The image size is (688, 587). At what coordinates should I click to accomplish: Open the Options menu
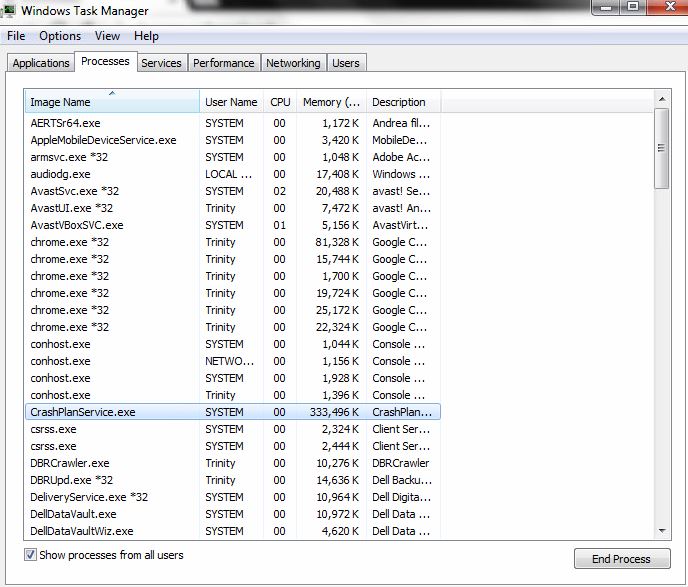click(60, 36)
